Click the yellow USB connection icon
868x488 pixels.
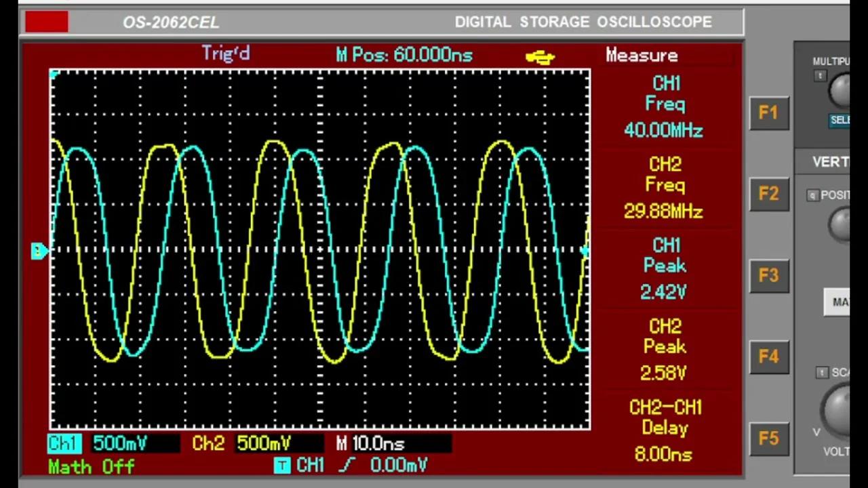click(x=540, y=57)
